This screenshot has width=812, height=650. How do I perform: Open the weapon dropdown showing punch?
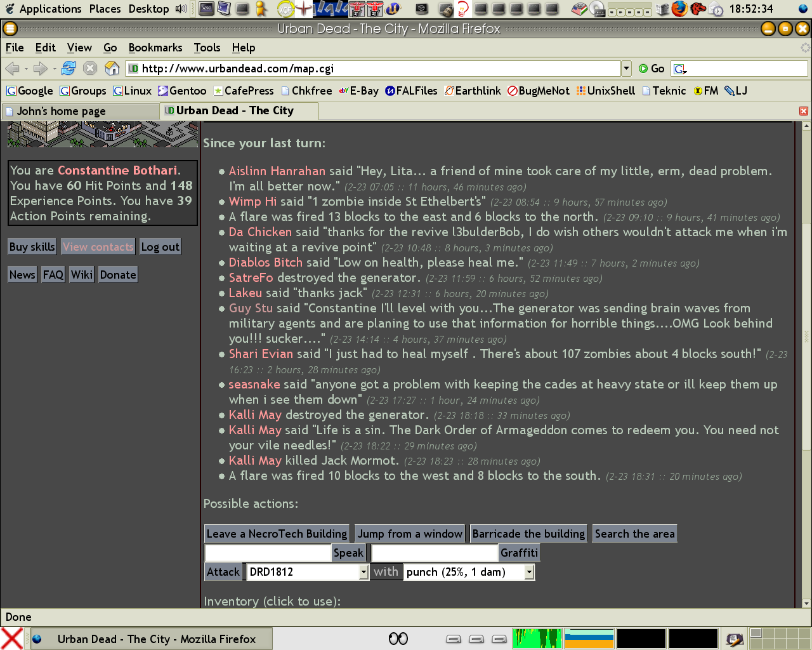point(529,572)
